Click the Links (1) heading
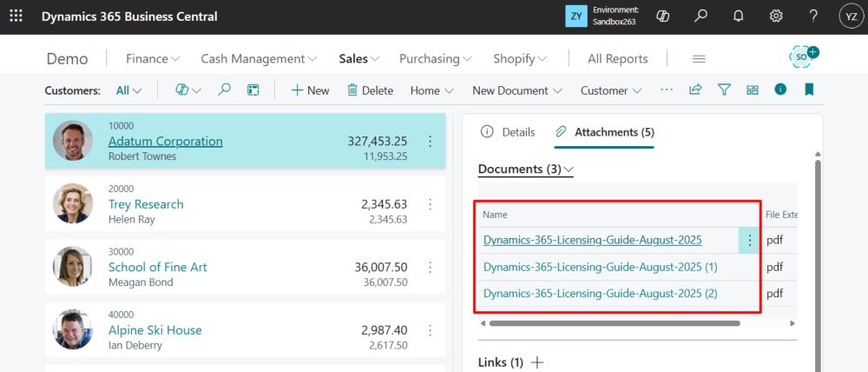Screen dimensions: 868x372 [501, 362]
